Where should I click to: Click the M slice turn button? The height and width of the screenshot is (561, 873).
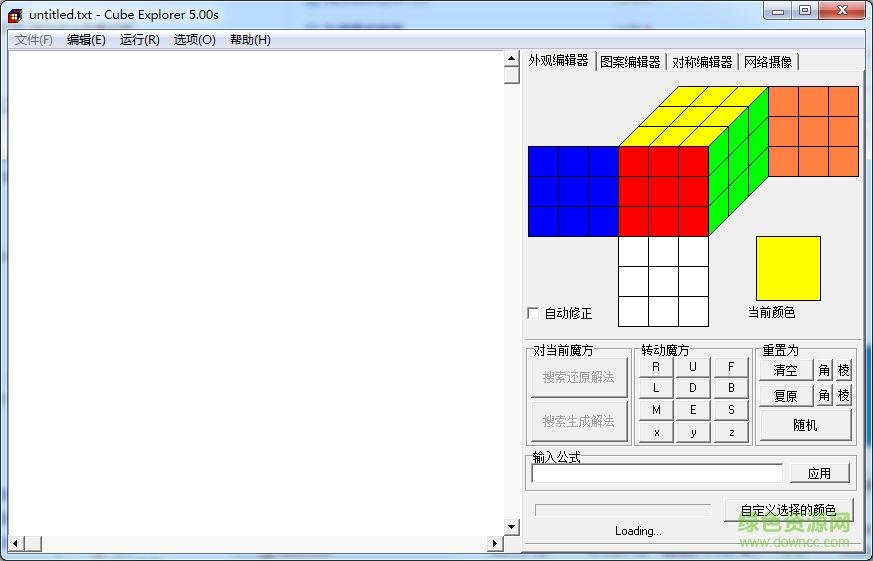coord(656,410)
